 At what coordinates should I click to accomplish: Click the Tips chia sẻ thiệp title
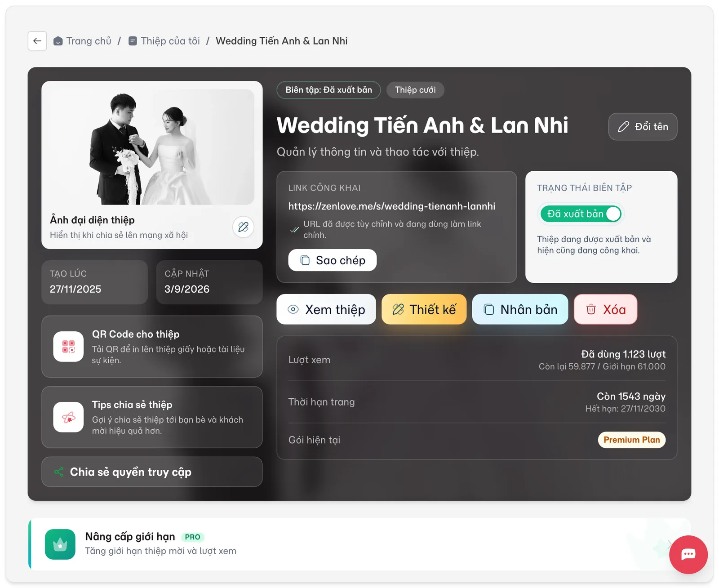tap(132, 405)
